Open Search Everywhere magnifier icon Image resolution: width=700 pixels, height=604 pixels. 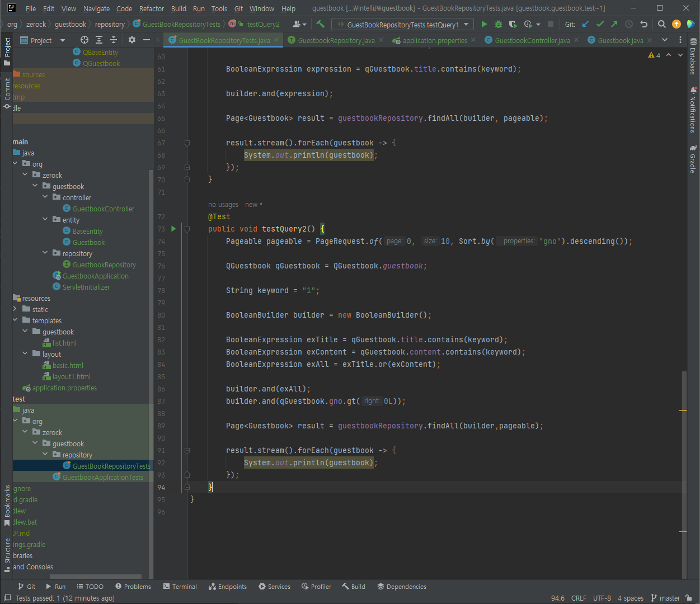tap(662, 24)
